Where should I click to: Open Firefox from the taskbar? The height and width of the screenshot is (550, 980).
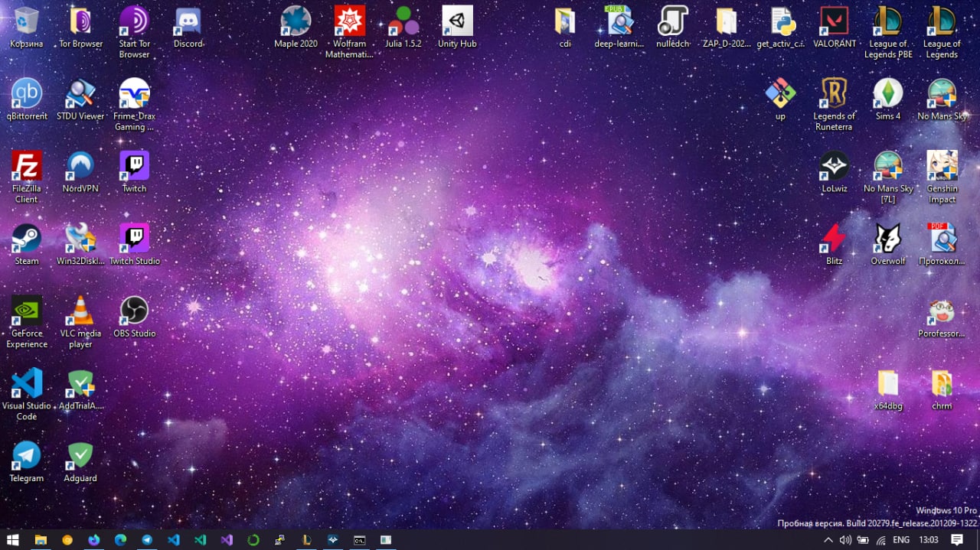coord(93,539)
